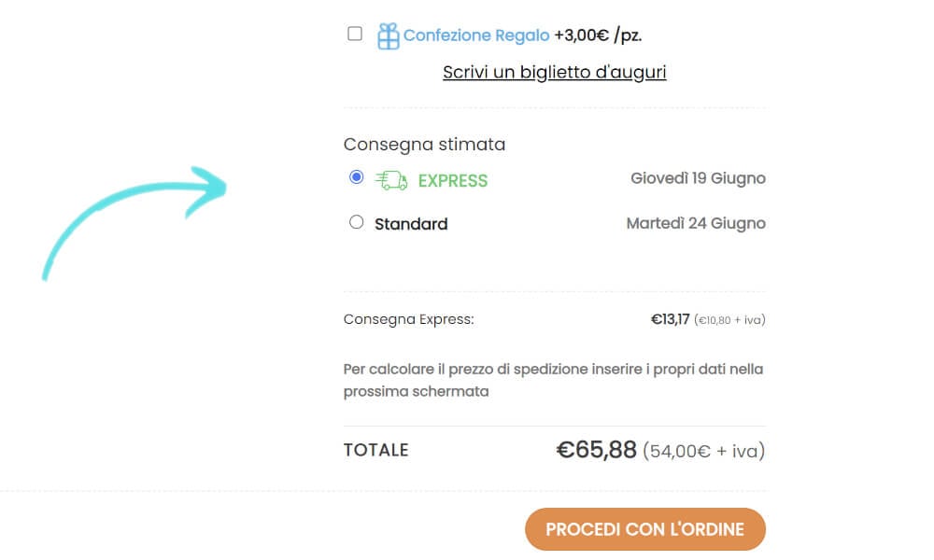Choose Standard delivery option
The height and width of the screenshot is (560, 934).
tap(355, 221)
